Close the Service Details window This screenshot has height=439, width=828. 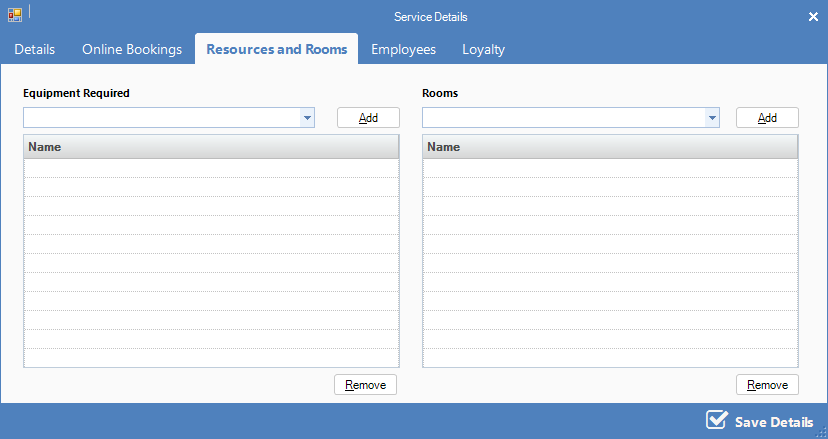(812, 16)
